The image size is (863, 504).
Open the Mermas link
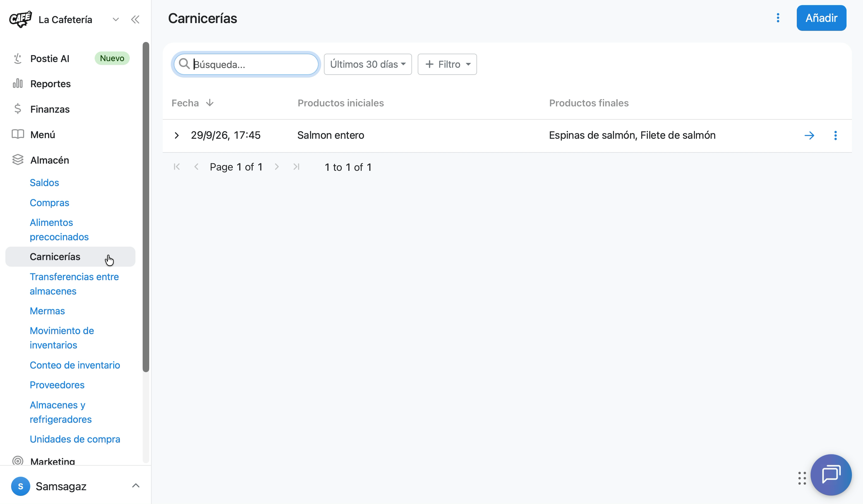pyautogui.click(x=47, y=310)
